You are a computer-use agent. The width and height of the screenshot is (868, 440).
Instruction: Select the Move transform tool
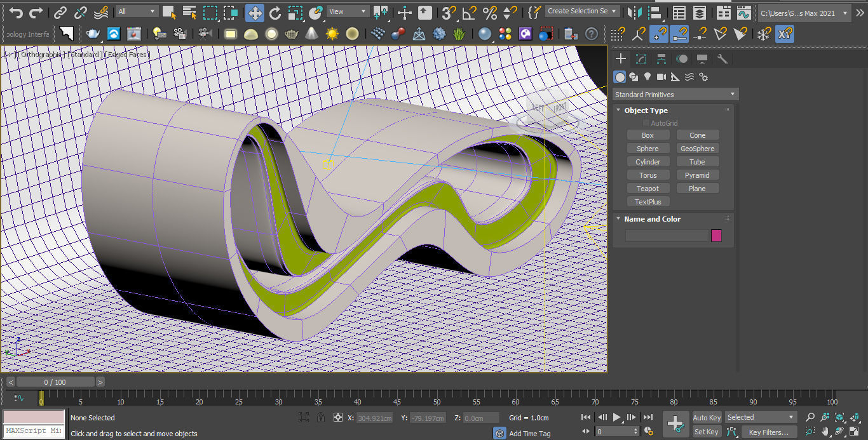(254, 13)
